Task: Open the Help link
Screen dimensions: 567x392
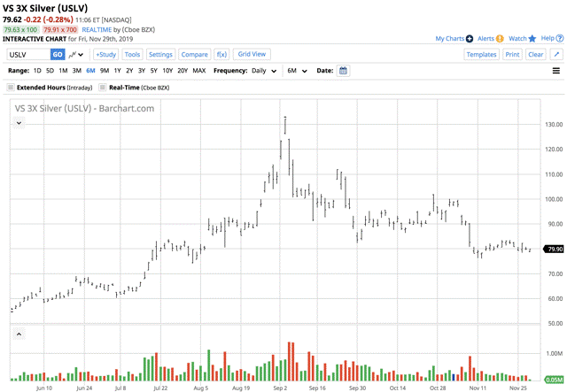Action: click(548, 38)
